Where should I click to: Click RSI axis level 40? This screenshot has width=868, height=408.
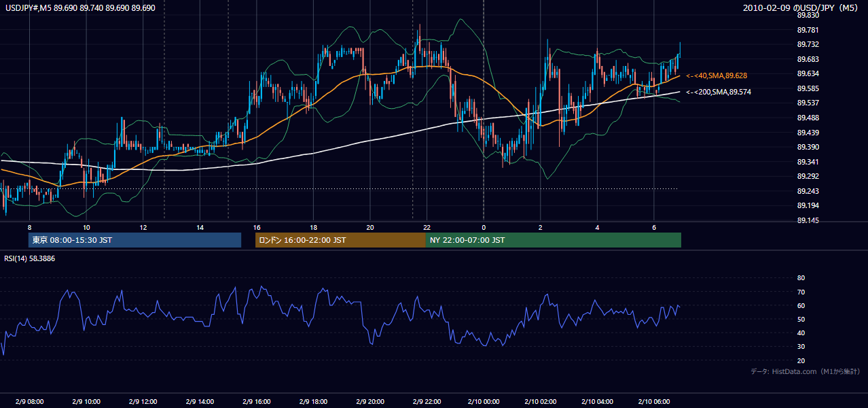pyautogui.click(x=801, y=333)
